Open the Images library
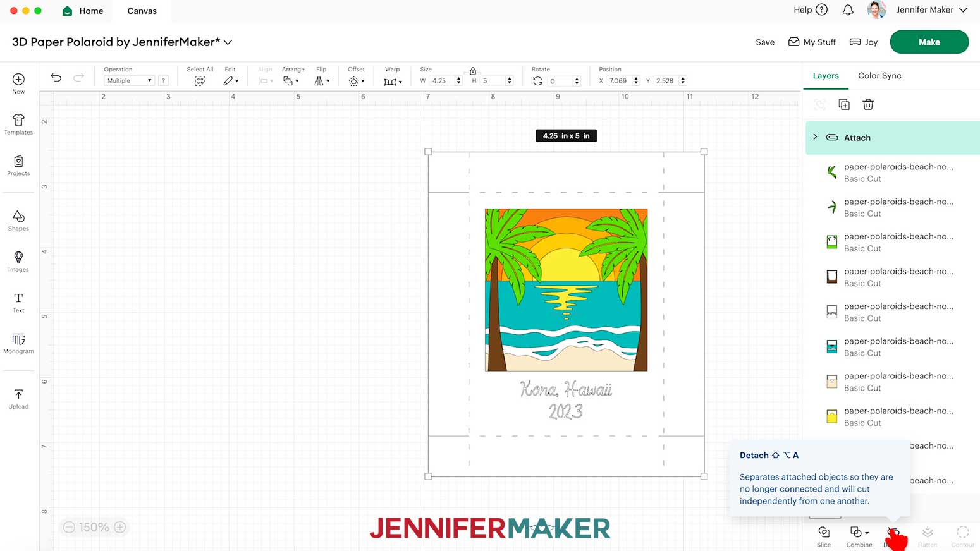 click(18, 262)
